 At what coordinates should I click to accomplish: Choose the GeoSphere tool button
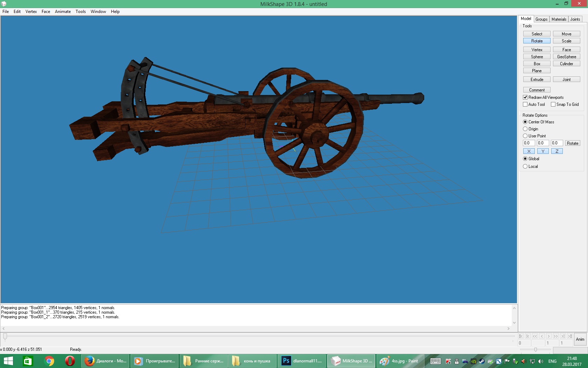click(x=567, y=57)
